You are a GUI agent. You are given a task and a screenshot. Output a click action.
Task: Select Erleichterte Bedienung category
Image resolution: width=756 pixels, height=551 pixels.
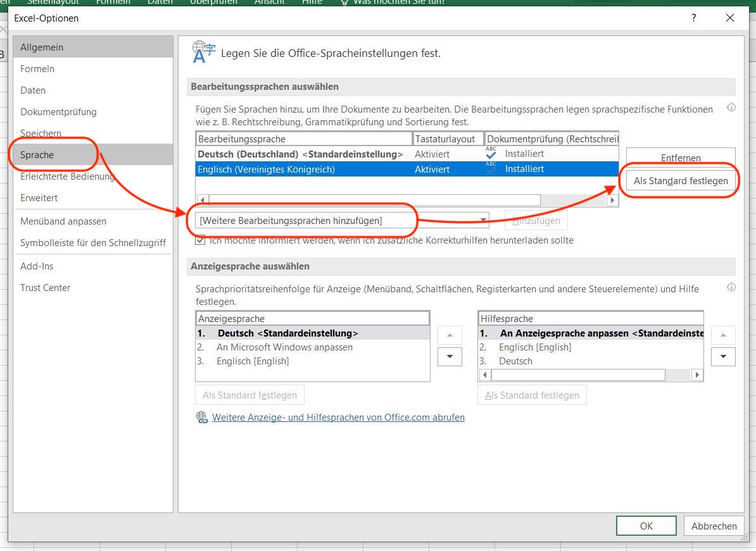tap(93, 176)
